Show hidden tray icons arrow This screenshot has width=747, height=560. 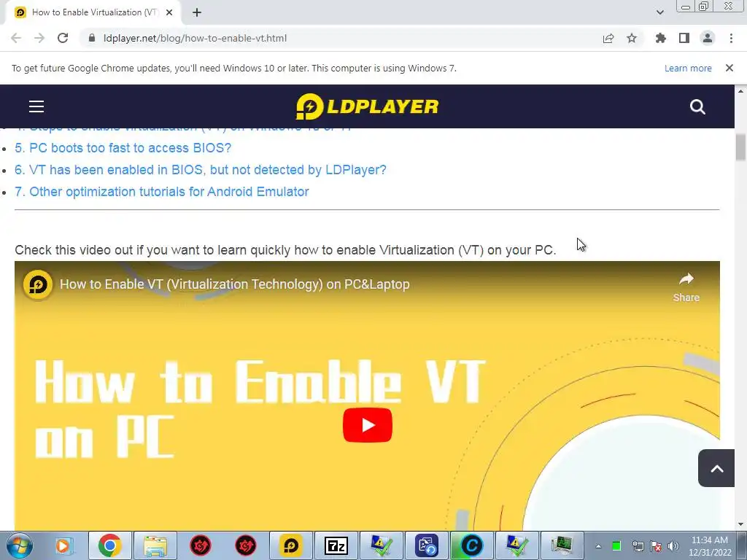point(598,546)
